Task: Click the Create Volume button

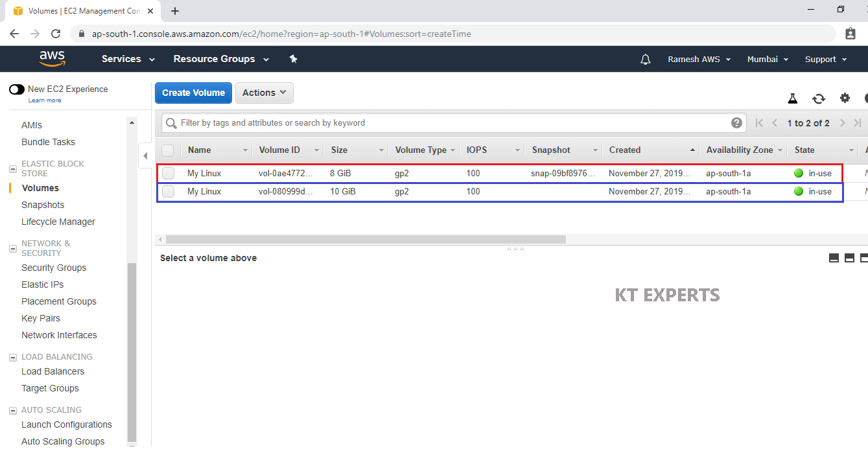Action: 193,93
